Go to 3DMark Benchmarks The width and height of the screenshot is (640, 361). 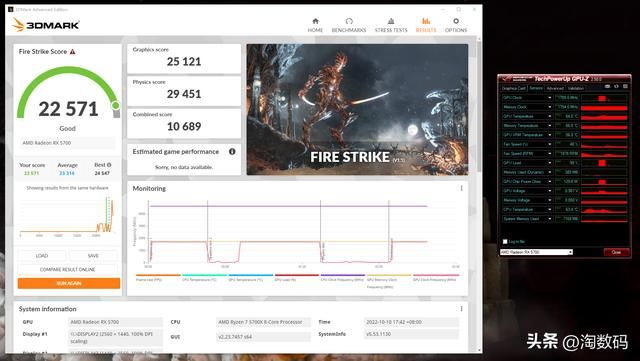click(x=349, y=25)
